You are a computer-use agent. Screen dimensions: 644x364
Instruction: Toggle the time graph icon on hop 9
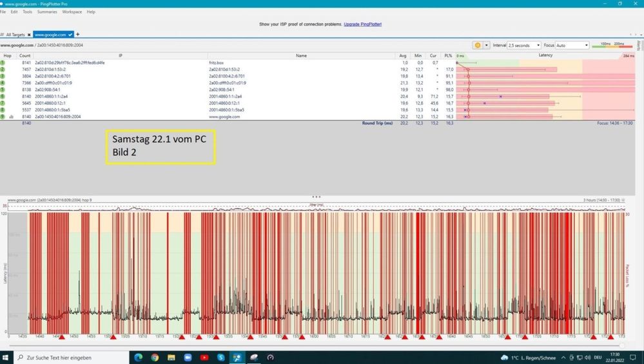(12, 117)
